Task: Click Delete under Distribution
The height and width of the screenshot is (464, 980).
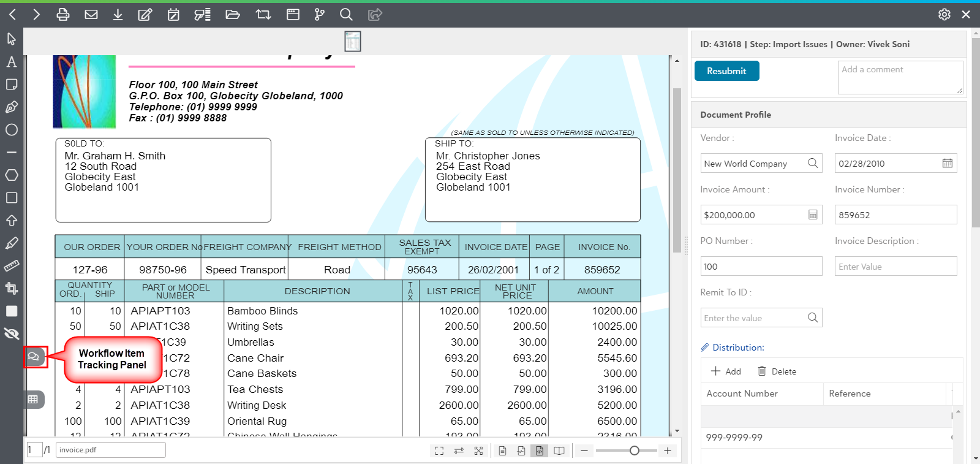Action: (777, 371)
